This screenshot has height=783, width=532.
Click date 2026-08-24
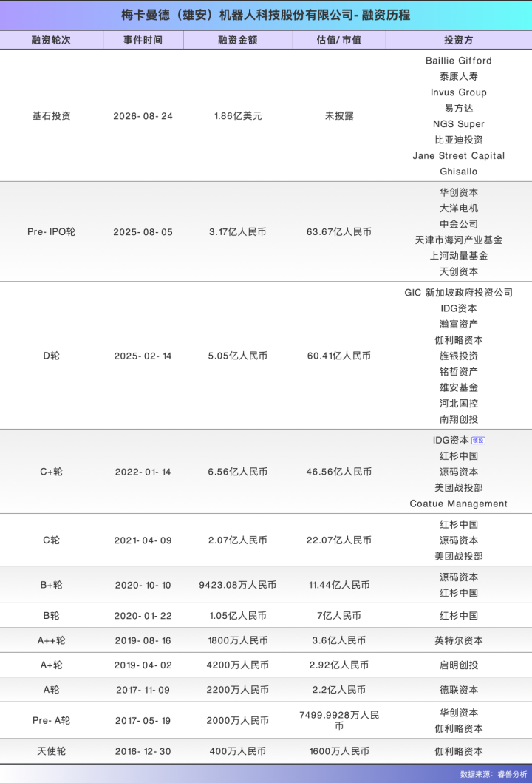(143, 116)
